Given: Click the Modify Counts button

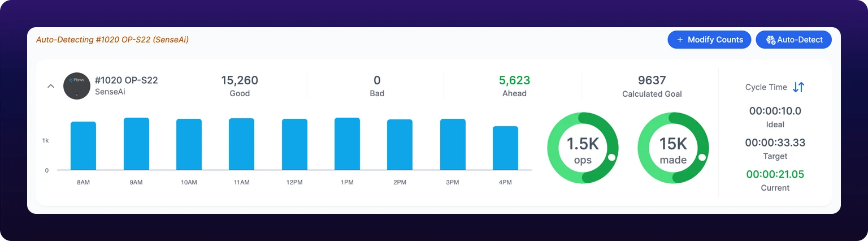Looking at the screenshot, I should tap(709, 40).
